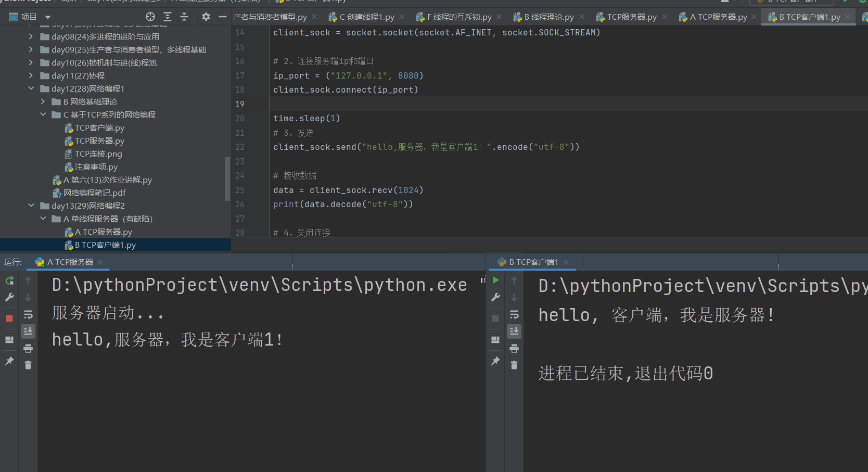Expand the day09(25)生产者与消费者模型 folder
The width and height of the screenshot is (868, 472).
click(31, 49)
